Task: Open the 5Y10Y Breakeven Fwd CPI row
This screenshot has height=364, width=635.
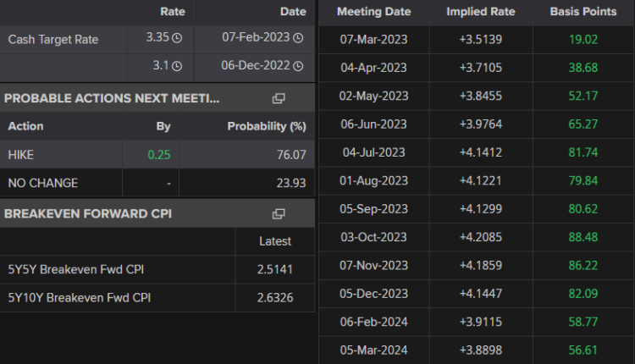Action: (80, 297)
